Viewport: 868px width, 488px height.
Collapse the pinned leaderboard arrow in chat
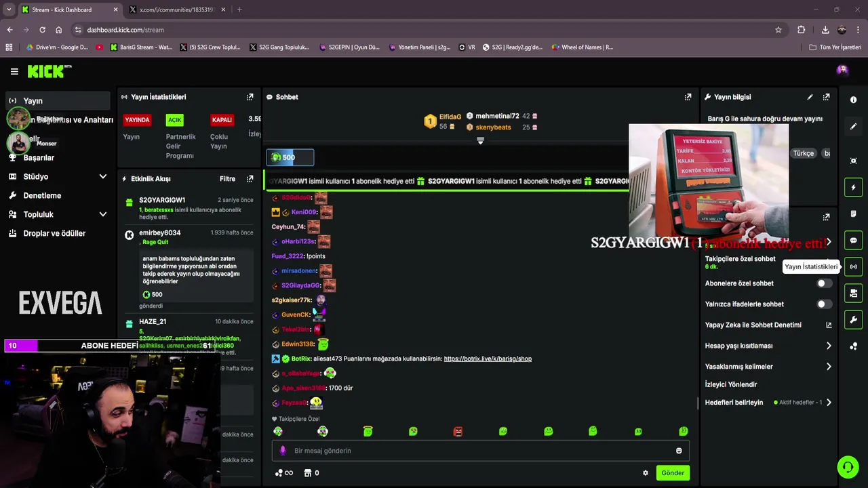tap(480, 141)
